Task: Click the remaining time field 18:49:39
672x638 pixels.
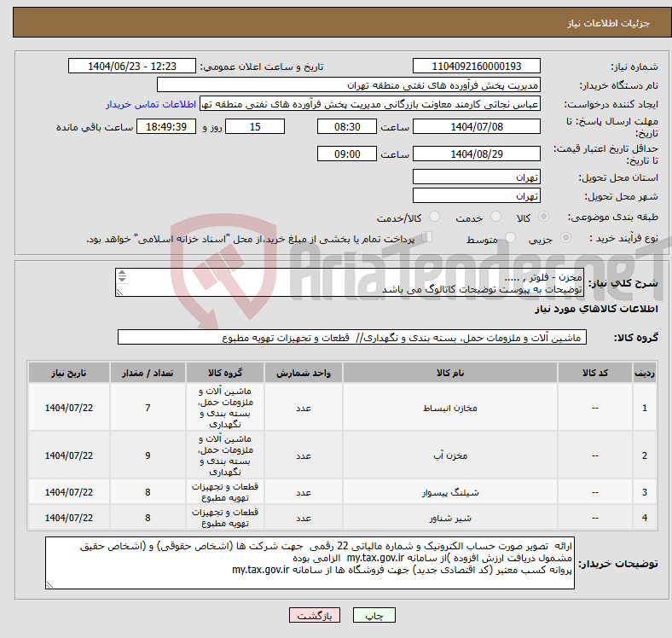Action: point(166,126)
